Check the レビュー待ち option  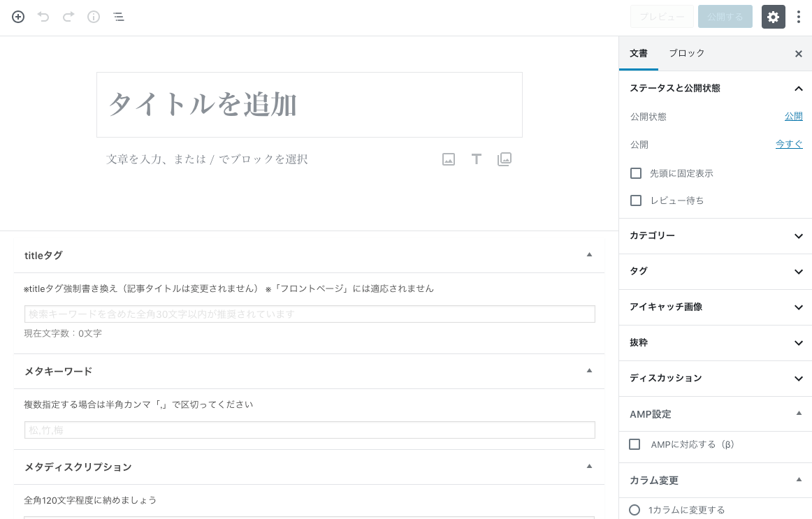(635, 200)
